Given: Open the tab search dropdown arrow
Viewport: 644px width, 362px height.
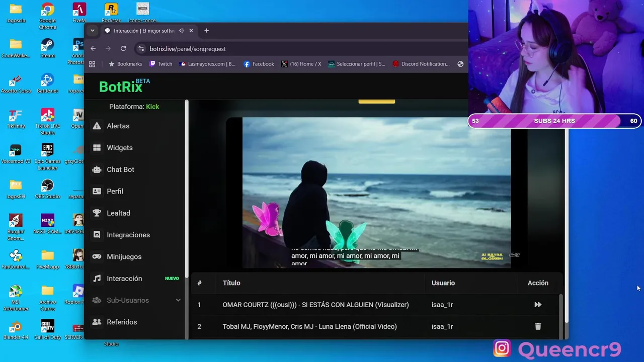Looking at the screenshot, I should pyautogui.click(x=92, y=31).
